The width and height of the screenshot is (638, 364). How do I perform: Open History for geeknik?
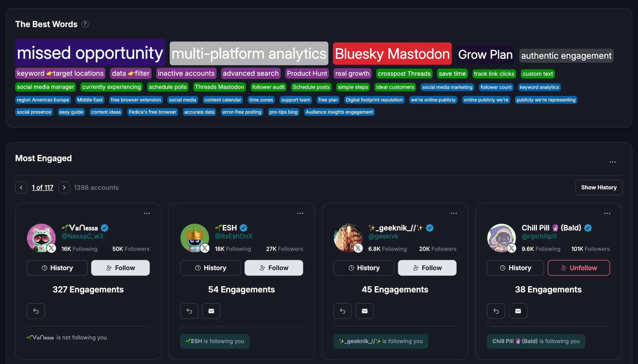tap(364, 268)
